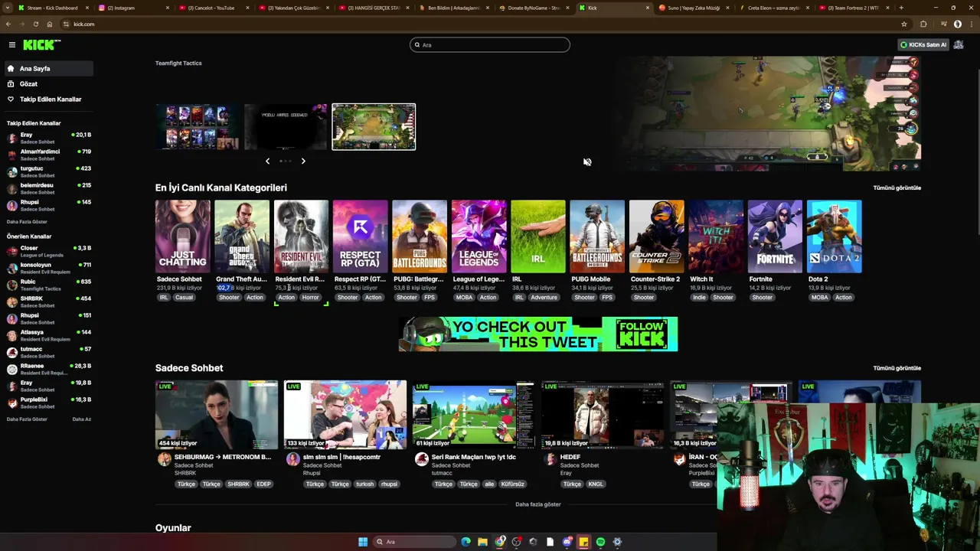980x551 pixels.
Task: Open Resident Evil Requiem category card
Action: point(301,236)
